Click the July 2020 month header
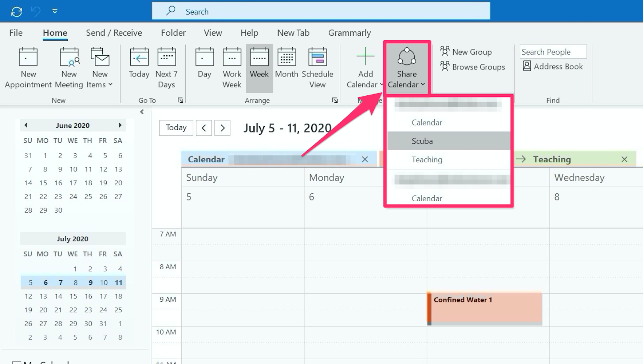643x364 pixels. [x=72, y=239]
